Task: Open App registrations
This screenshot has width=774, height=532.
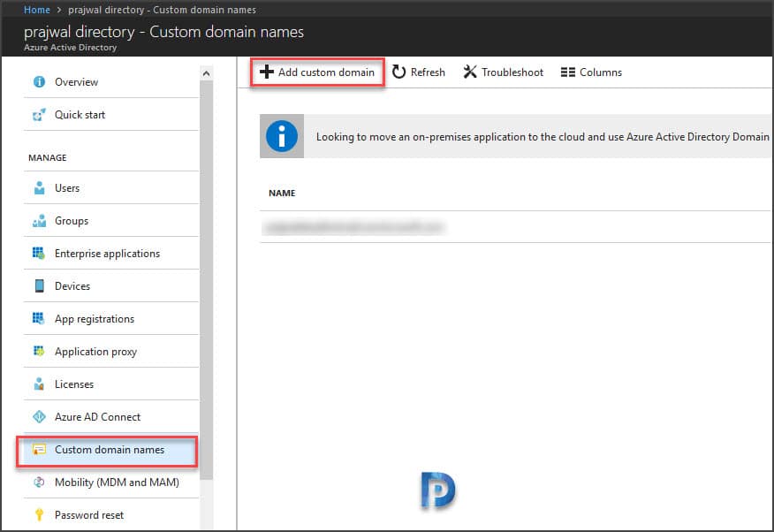Action: point(111,319)
